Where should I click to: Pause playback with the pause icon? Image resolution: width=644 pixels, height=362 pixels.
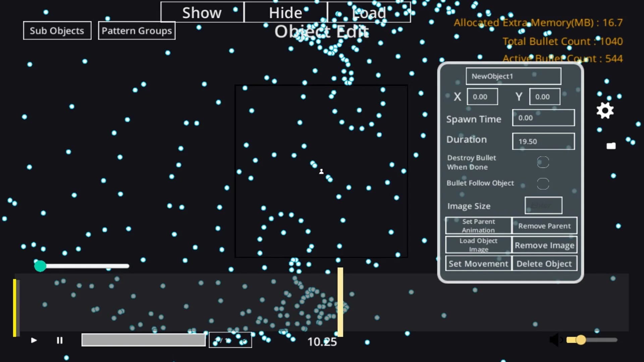tap(60, 341)
